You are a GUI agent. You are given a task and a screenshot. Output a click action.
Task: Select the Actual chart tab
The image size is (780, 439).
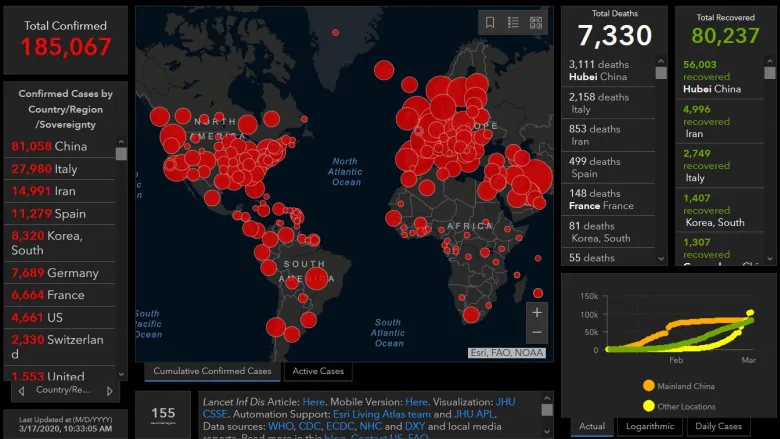592,426
